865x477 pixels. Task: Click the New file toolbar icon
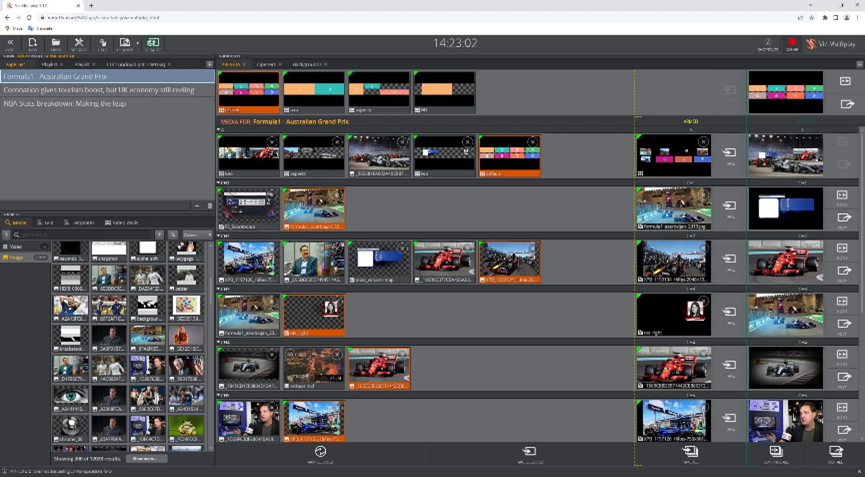click(33, 44)
